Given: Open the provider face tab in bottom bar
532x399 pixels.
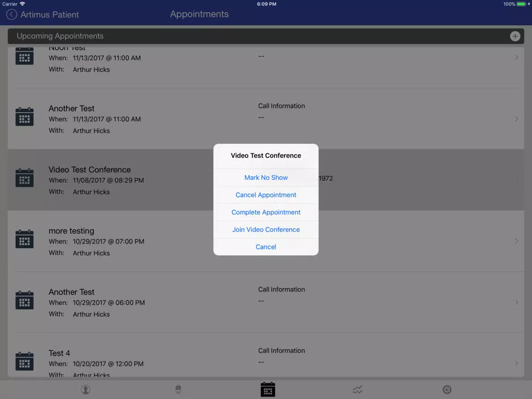Looking at the screenshot, I should [178, 390].
